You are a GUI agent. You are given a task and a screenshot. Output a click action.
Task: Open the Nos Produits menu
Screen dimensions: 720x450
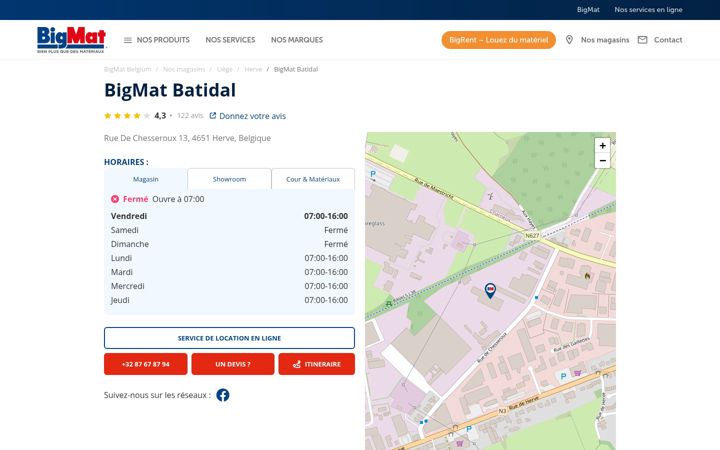[163, 40]
